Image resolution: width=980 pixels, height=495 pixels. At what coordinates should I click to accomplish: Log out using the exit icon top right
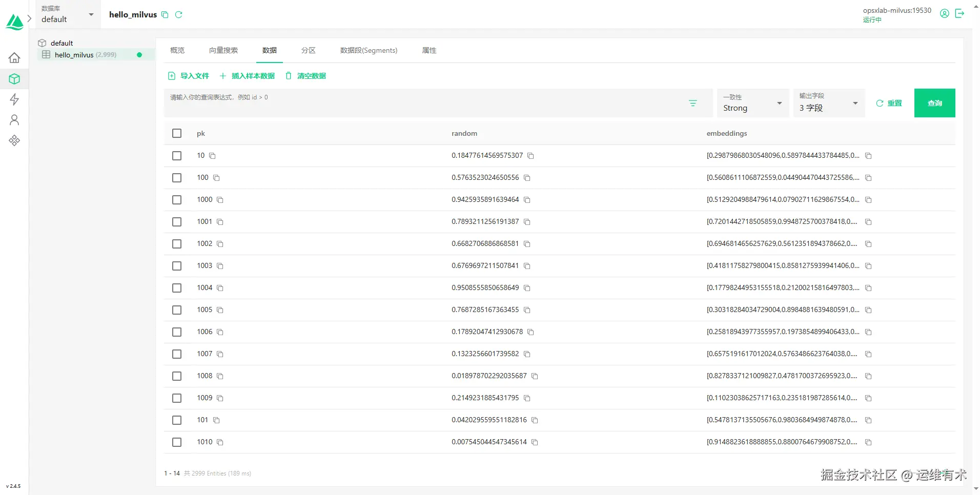961,13
